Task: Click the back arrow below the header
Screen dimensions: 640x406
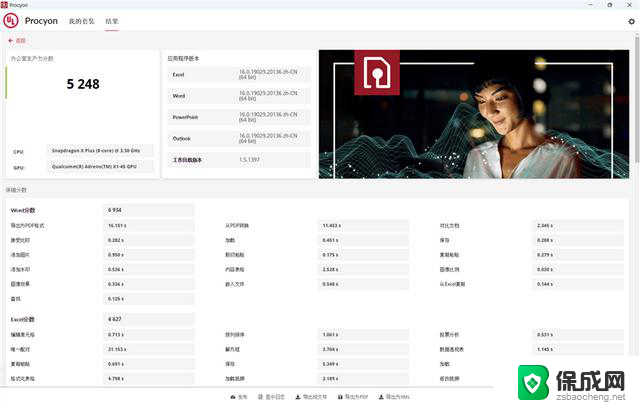Action: pos(11,40)
